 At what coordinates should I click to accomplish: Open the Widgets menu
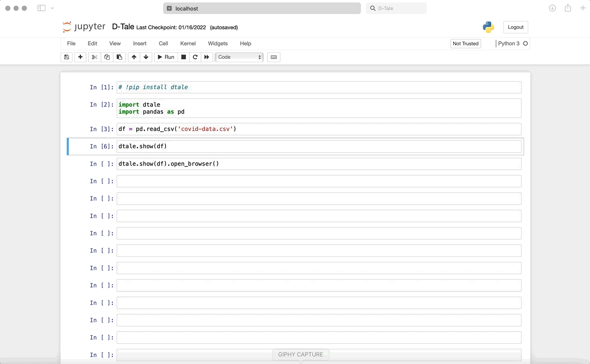point(218,44)
